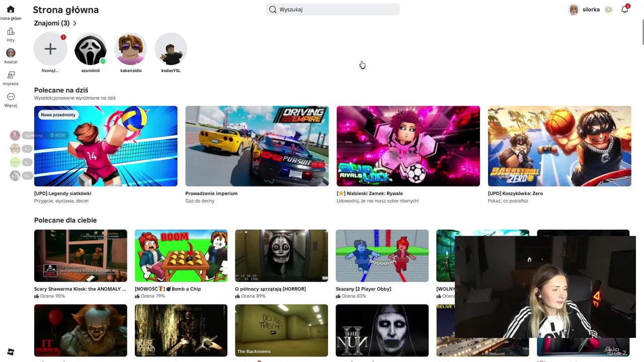Open the O północy sprzątają horror thumbnail

pyautogui.click(x=281, y=256)
